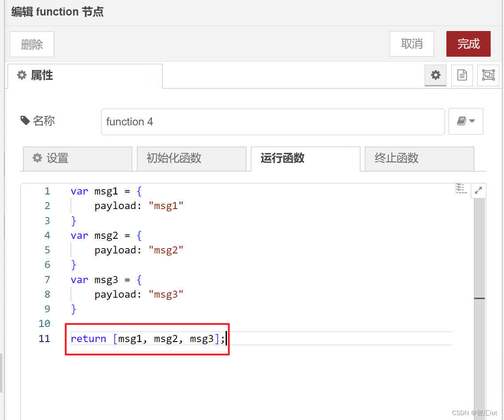Click the string "msg2" on line 5

click(166, 250)
